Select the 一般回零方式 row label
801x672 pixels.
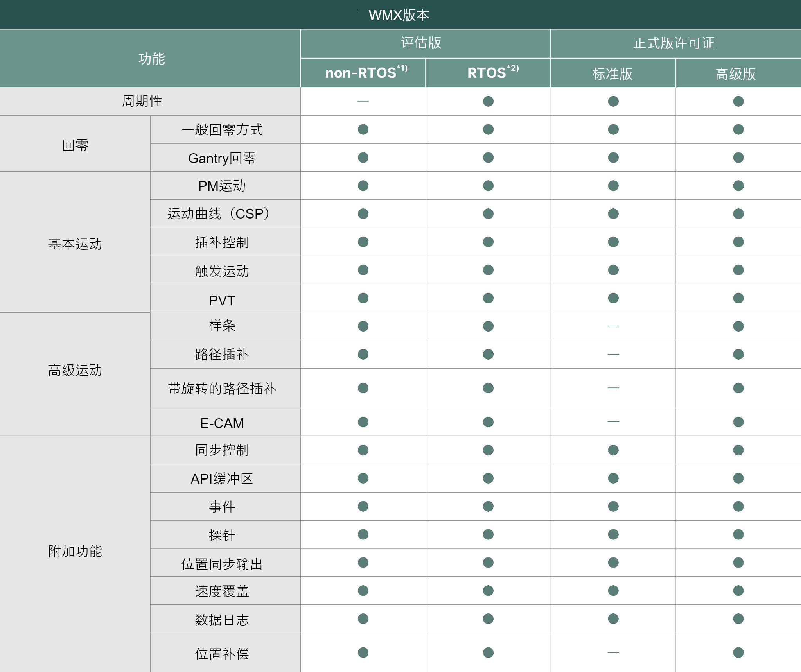coord(225,129)
